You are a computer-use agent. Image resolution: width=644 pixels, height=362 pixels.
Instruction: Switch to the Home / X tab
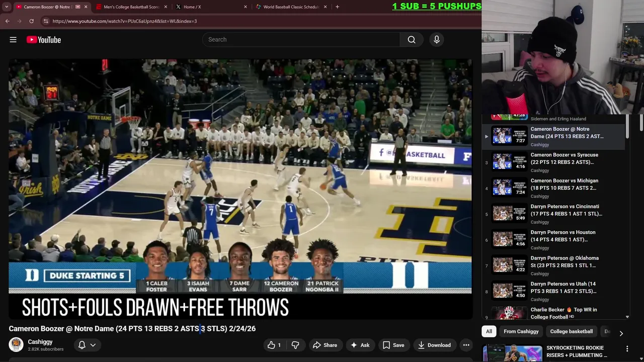click(x=210, y=7)
